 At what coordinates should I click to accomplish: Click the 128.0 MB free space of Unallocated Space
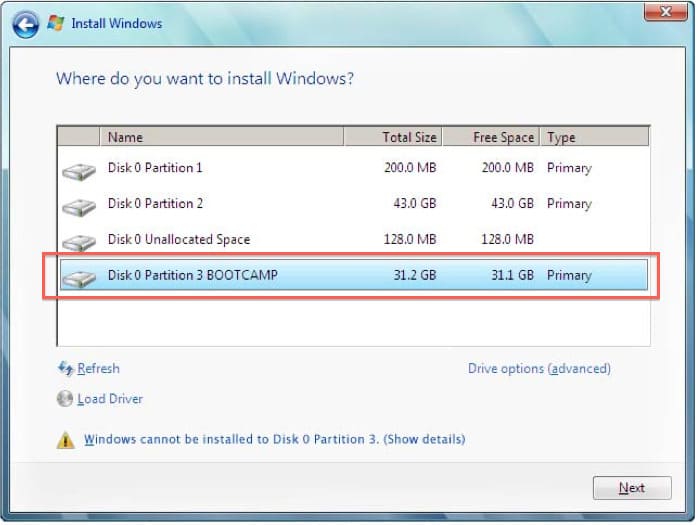coord(507,239)
